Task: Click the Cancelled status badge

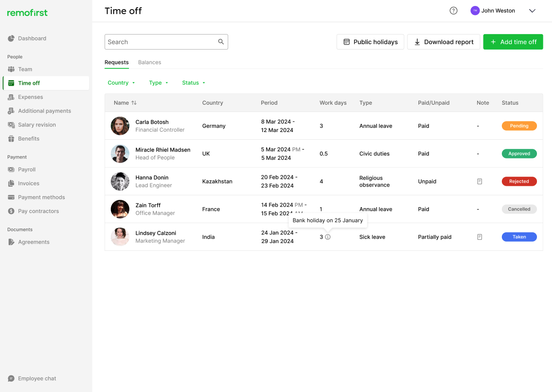Action: [519, 209]
